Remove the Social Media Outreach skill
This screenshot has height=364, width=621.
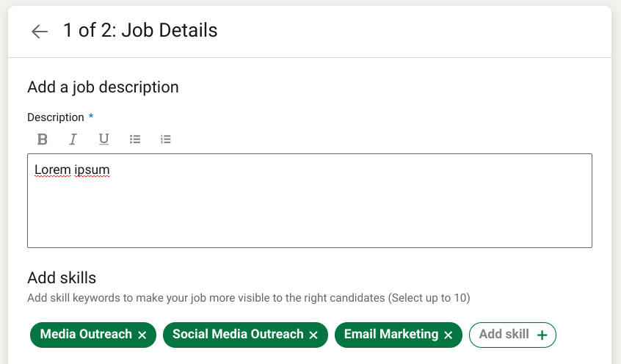point(313,335)
